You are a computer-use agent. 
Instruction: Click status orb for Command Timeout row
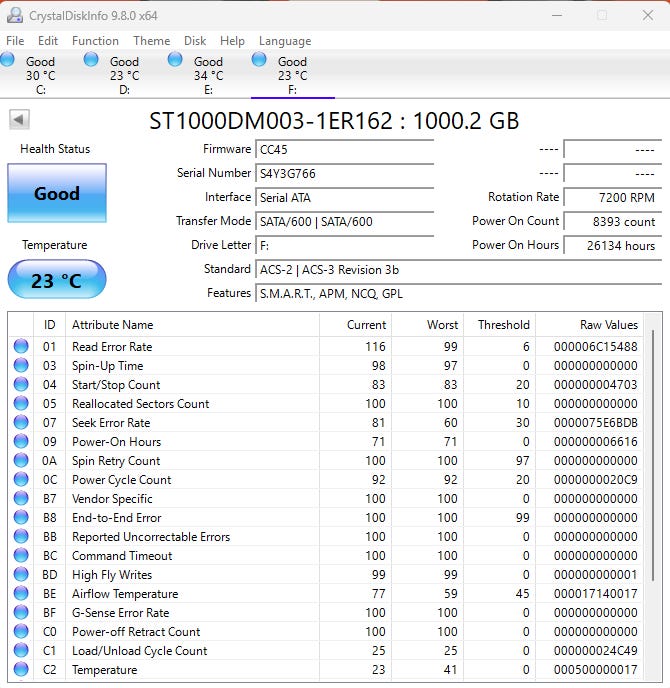point(21,555)
